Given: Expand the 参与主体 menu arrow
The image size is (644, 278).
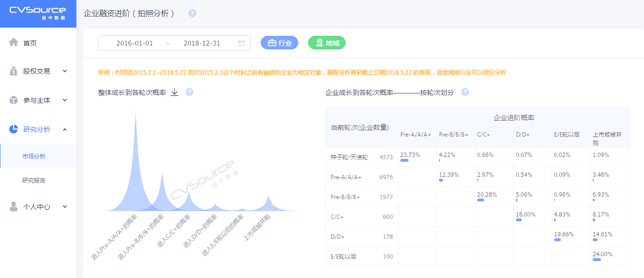Looking at the screenshot, I should 65,100.
